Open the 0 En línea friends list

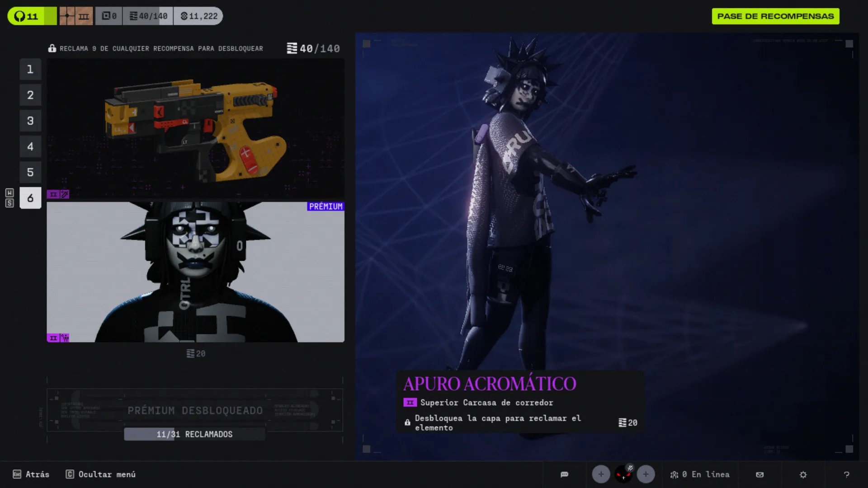700,474
